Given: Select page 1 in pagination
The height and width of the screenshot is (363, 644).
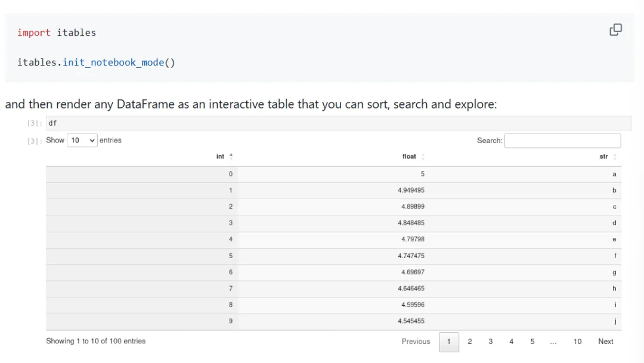Looking at the screenshot, I should pos(449,342).
